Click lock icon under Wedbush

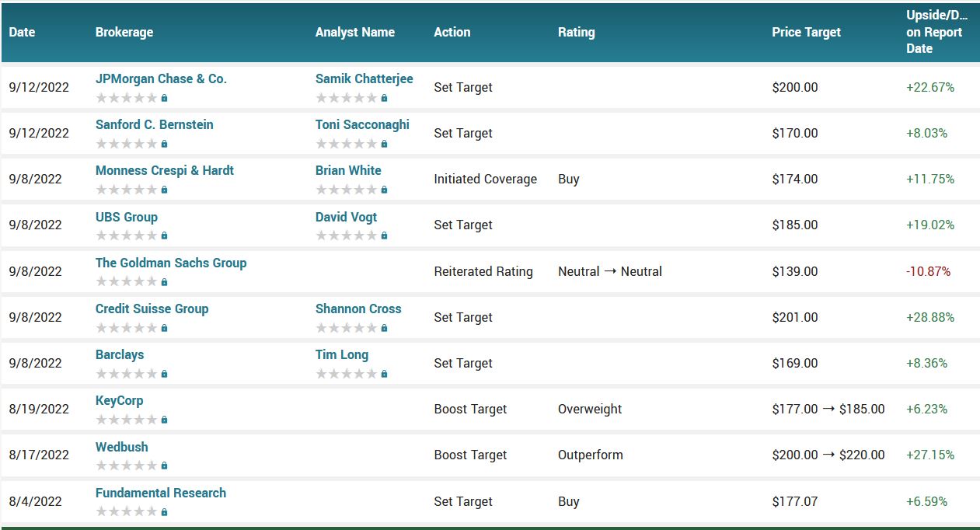[x=164, y=466]
